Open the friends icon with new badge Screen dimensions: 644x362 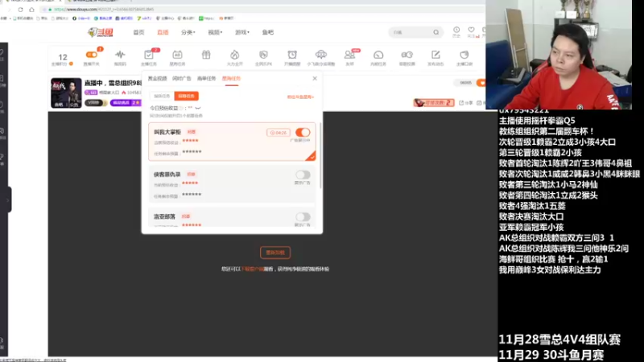(x=349, y=55)
